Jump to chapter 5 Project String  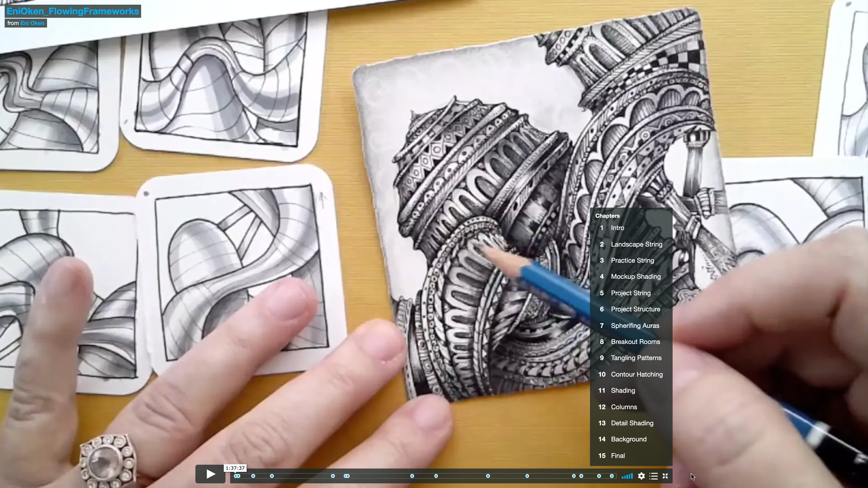point(631,293)
